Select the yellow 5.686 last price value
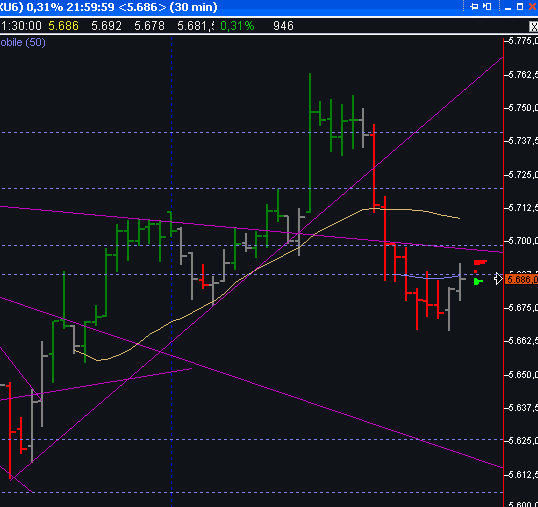Image resolution: width=538 pixels, height=507 pixels. (63, 26)
